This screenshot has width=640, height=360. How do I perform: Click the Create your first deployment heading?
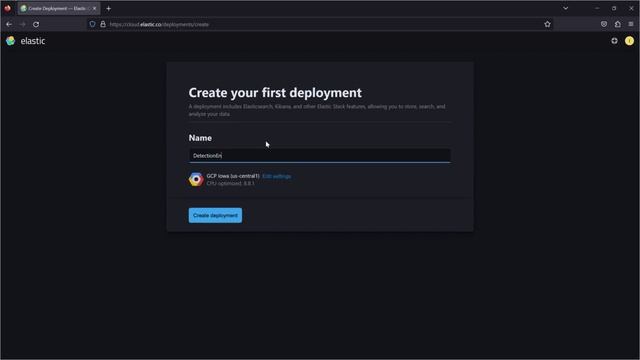point(275,93)
